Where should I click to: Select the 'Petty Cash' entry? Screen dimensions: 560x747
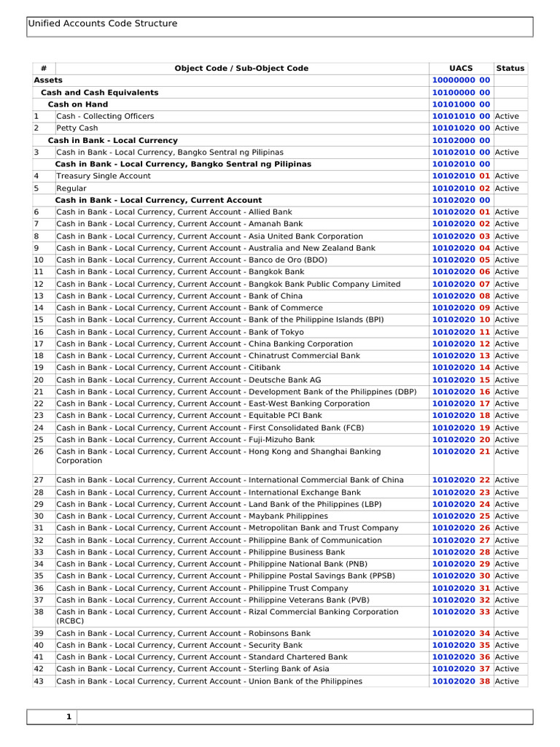click(77, 128)
